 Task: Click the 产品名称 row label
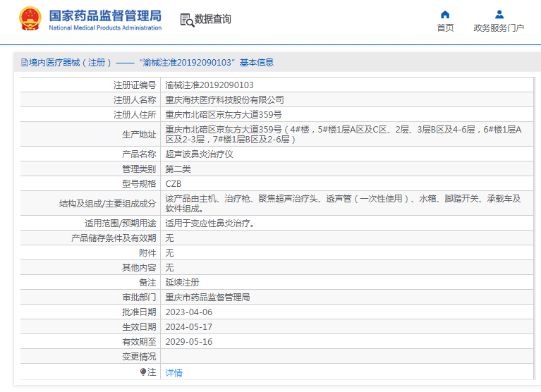click(x=139, y=154)
